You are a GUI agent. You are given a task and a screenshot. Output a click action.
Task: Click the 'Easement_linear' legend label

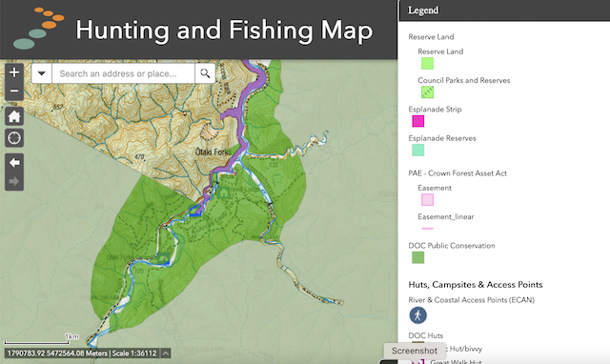pos(446,216)
